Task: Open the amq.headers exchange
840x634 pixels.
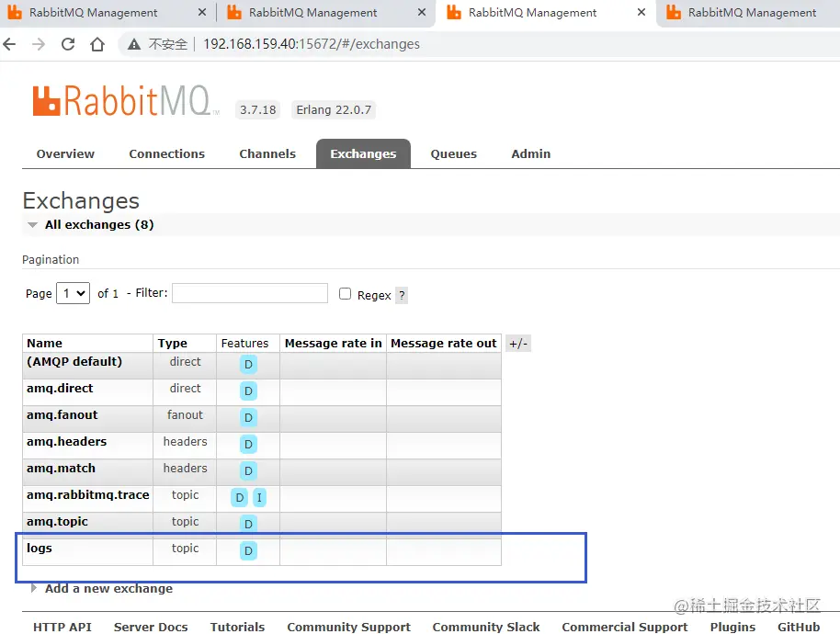Action: click(66, 442)
